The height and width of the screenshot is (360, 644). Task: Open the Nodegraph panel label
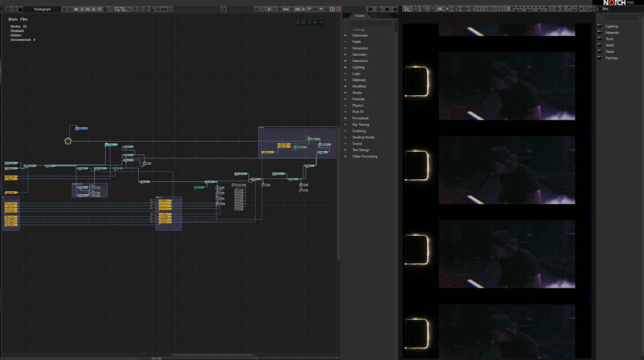click(42, 9)
